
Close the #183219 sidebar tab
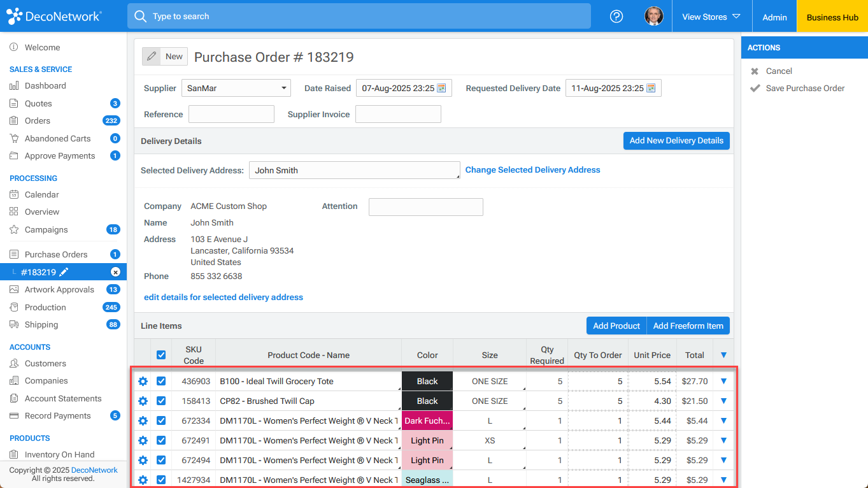pos(115,272)
